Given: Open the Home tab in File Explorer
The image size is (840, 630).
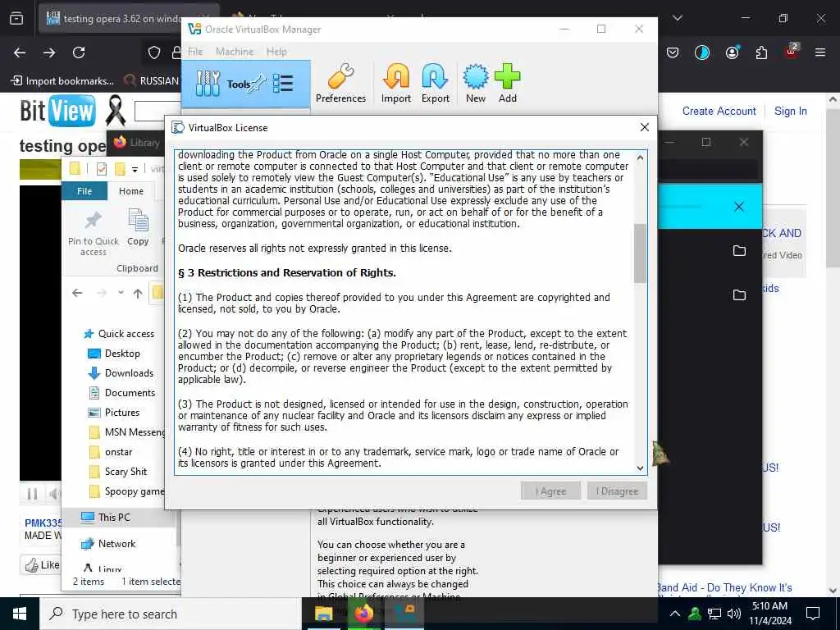Looking at the screenshot, I should 131,191.
